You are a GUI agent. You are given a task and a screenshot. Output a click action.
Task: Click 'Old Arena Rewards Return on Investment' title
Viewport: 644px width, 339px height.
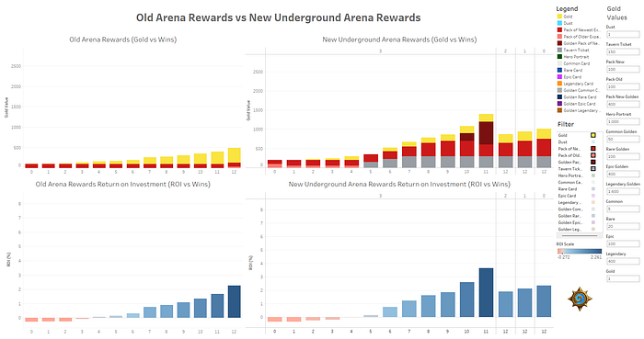(122, 184)
